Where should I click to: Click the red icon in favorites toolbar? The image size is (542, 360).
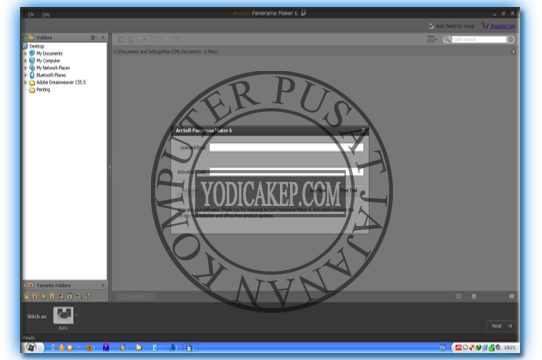point(61,296)
